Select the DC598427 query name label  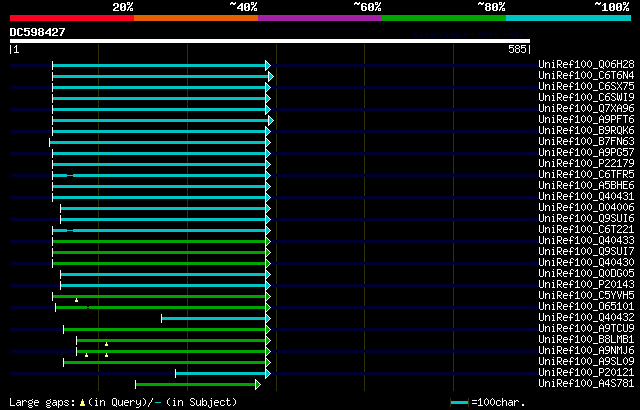(38, 32)
